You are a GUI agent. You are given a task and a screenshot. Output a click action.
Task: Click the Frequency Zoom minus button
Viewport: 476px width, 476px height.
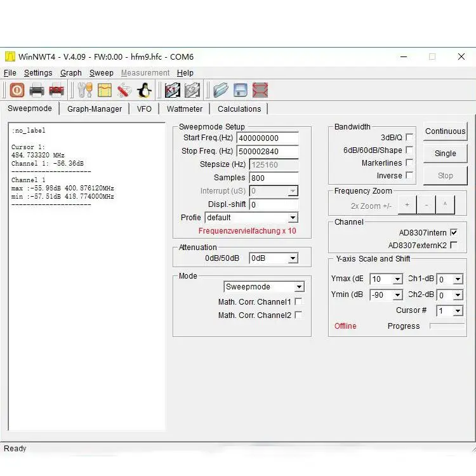pyautogui.click(x=426, y=205)
